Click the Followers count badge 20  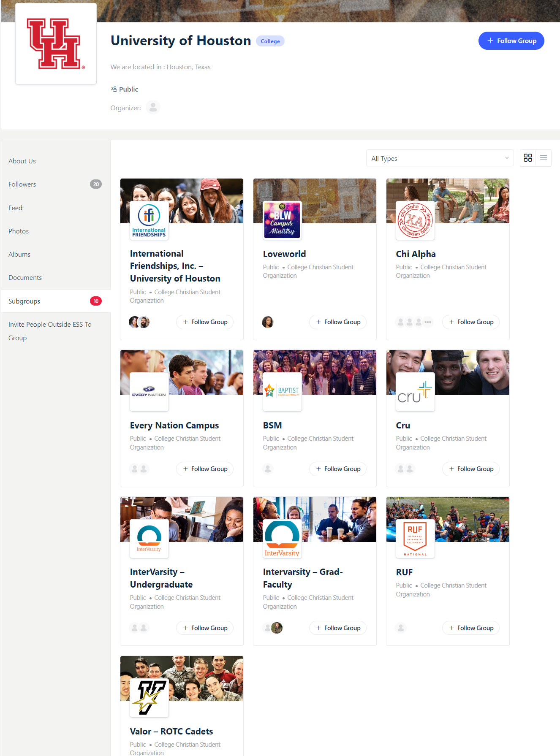(x=96, y=184)
